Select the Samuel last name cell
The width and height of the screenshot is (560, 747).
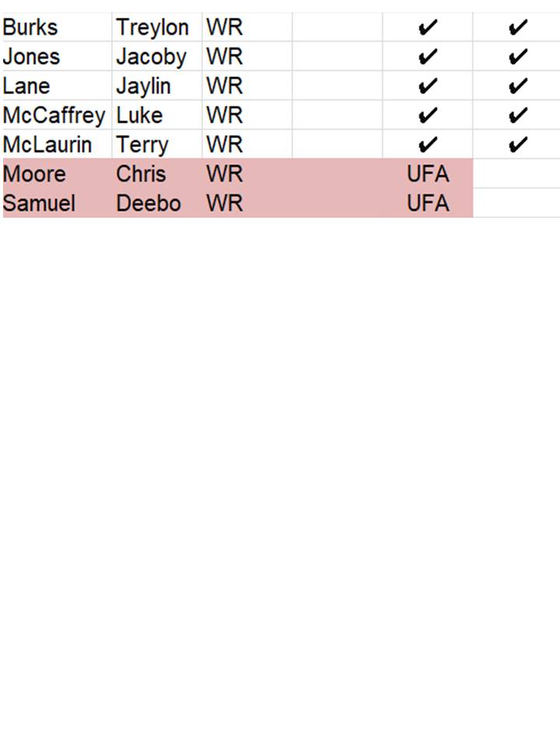[x=40, y=203]
